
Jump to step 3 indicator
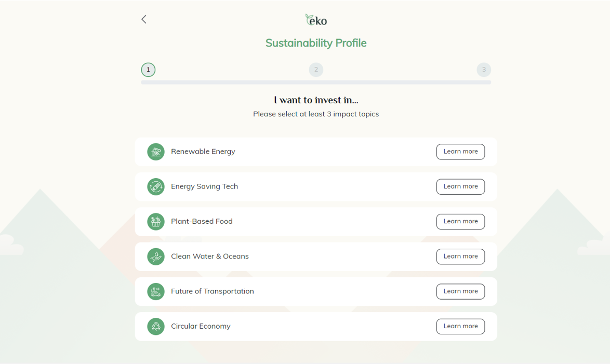[x=484, y=70]
